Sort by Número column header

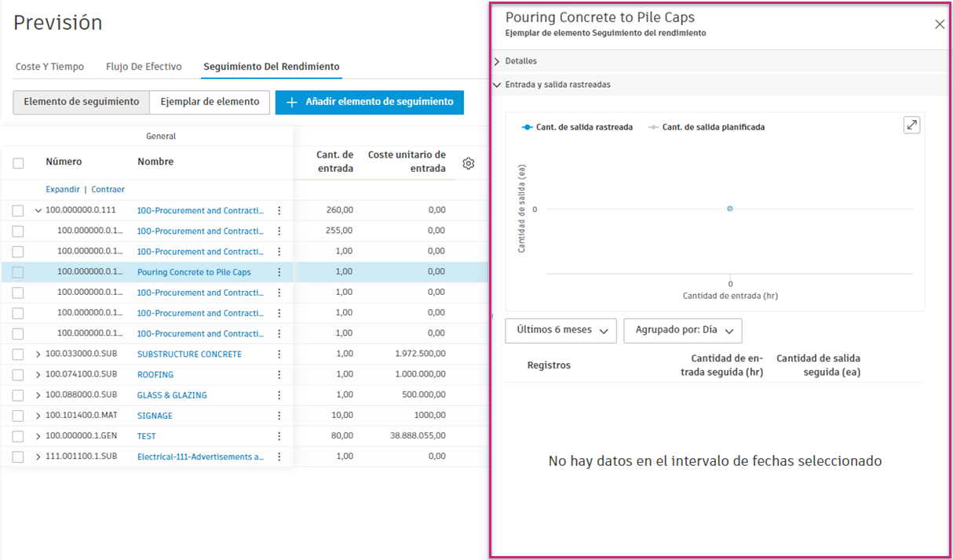coord(64,162)
